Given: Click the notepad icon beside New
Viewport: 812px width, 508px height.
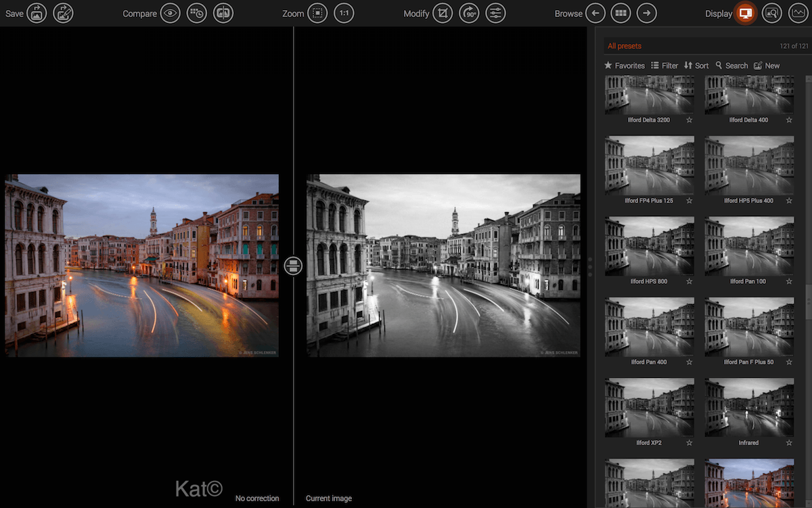Looking at the screenshot, I should tap(758, 65).
